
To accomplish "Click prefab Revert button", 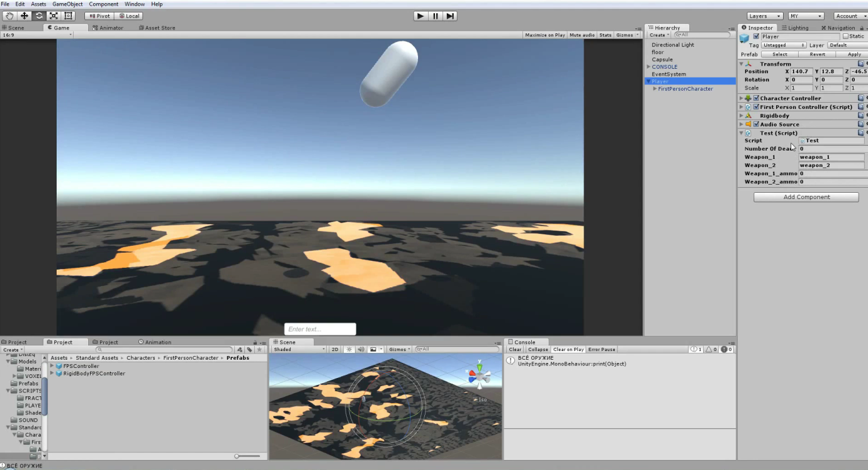I will (817, 54).
